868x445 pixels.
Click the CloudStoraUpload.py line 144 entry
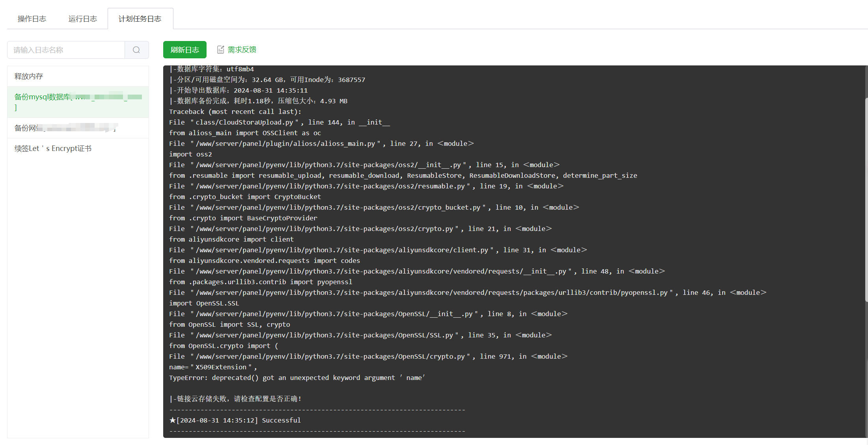pyautogui.click(x=279, y=122)
